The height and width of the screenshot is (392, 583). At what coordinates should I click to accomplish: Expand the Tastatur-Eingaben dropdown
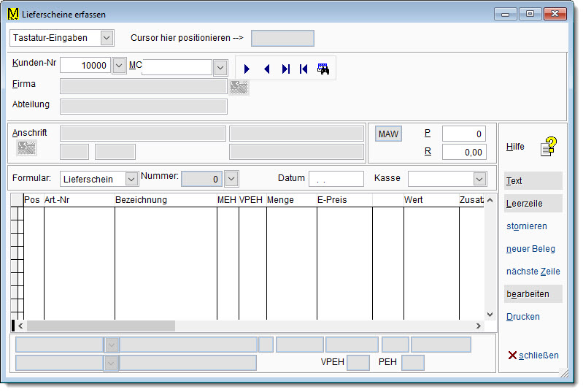(x=107, y=38)
